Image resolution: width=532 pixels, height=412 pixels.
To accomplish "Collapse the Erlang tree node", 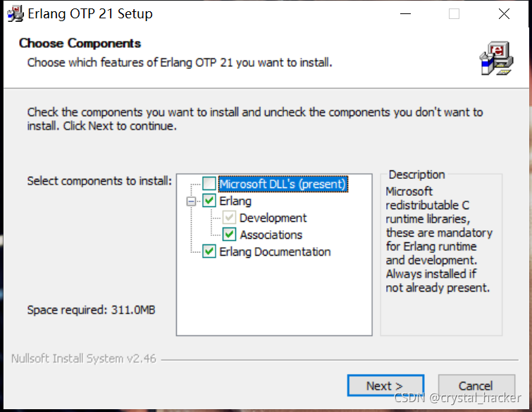I will 191,201.
